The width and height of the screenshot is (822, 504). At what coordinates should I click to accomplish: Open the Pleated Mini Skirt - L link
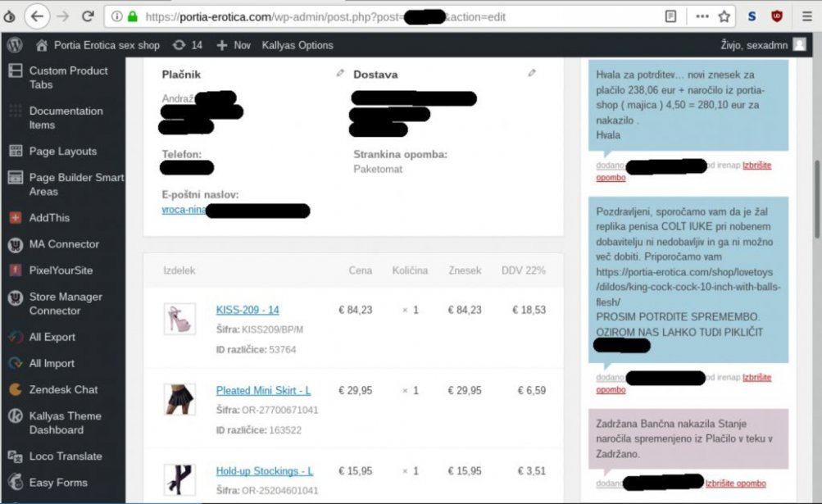pyautogui.click(x=263, y=391)
